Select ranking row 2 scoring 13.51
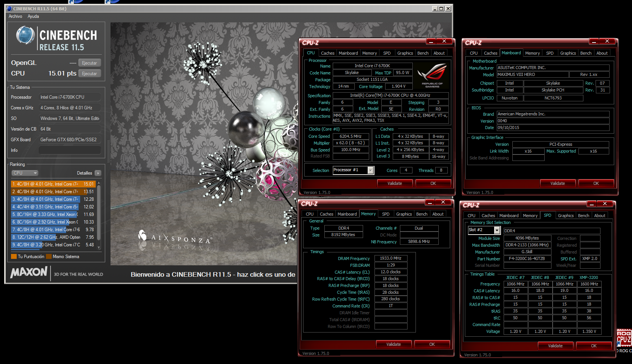This screenshot has height=364, width=632. tap(53, 192)
